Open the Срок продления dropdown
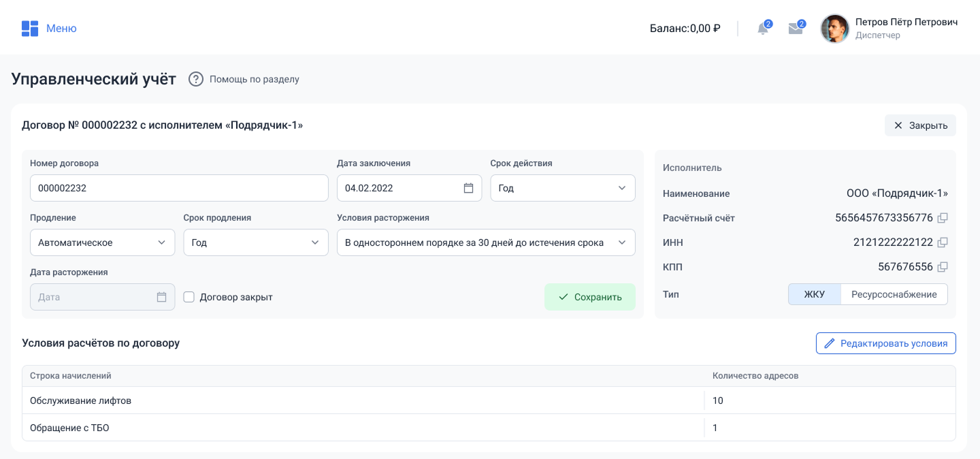 255,242
